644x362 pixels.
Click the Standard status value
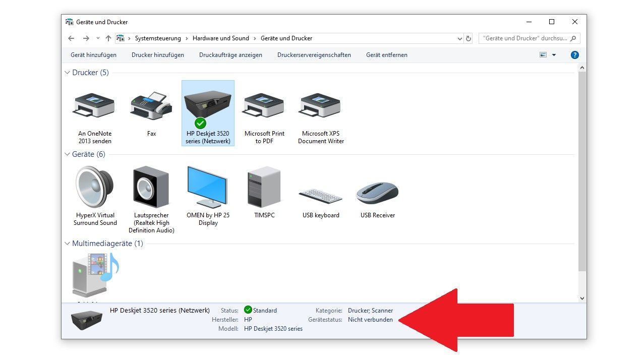(x=265, y=311)
